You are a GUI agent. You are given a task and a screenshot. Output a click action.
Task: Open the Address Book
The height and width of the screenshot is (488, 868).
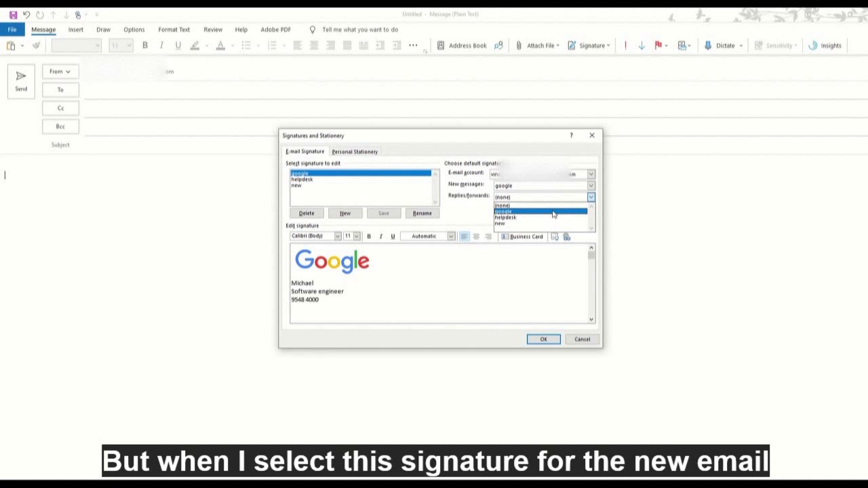[462, 45]
